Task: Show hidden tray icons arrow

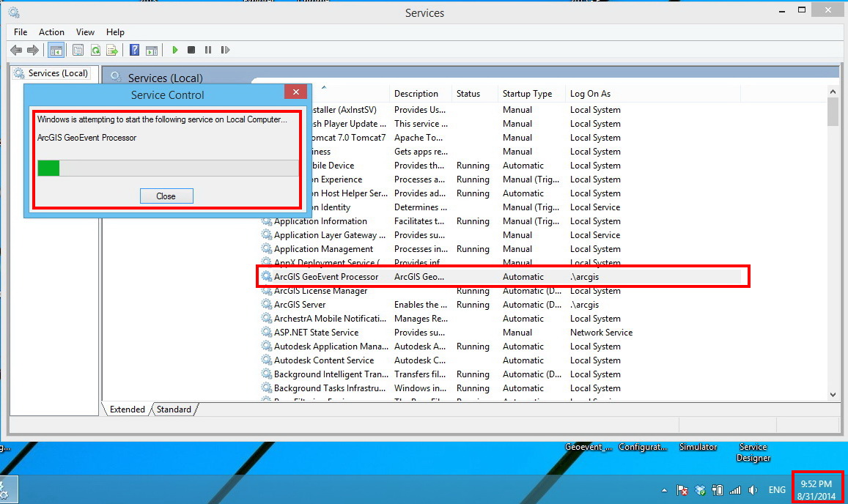Action: click(664, 491)
